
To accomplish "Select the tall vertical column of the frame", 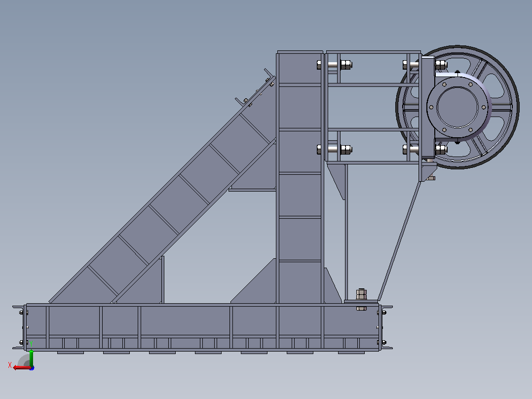I will (300, 177).
